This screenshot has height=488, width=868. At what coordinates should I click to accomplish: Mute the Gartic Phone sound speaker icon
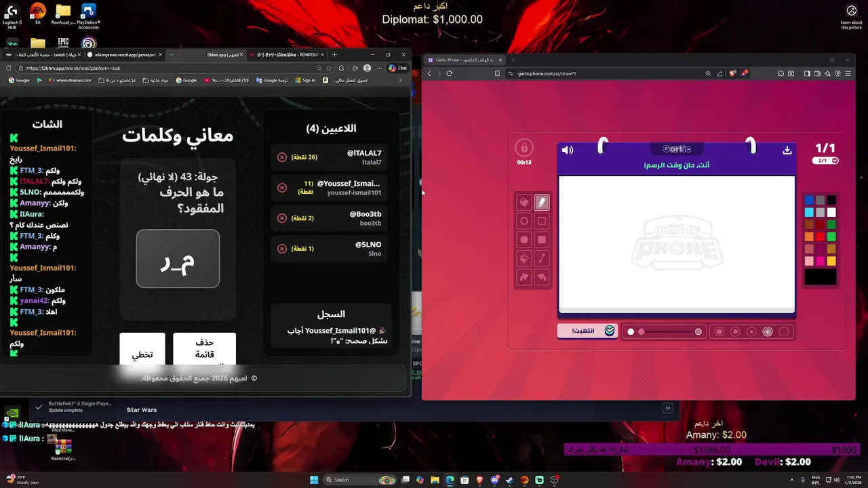[568, 150]
